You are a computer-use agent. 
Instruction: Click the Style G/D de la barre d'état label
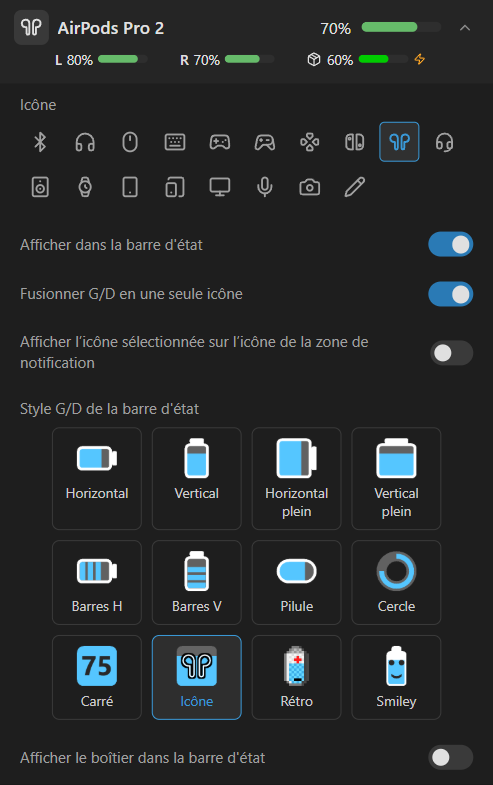coord(109,409)
